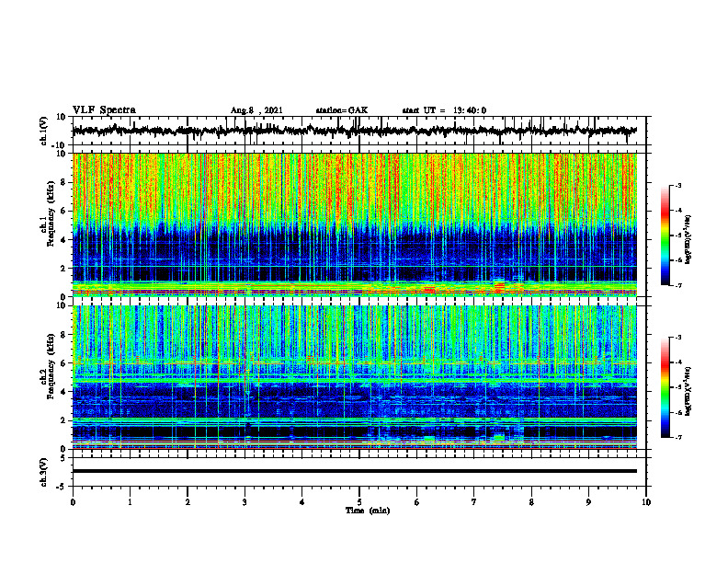
Task: Click the ch.2 spectrogram color bar
Action: (x=665, y=387)
